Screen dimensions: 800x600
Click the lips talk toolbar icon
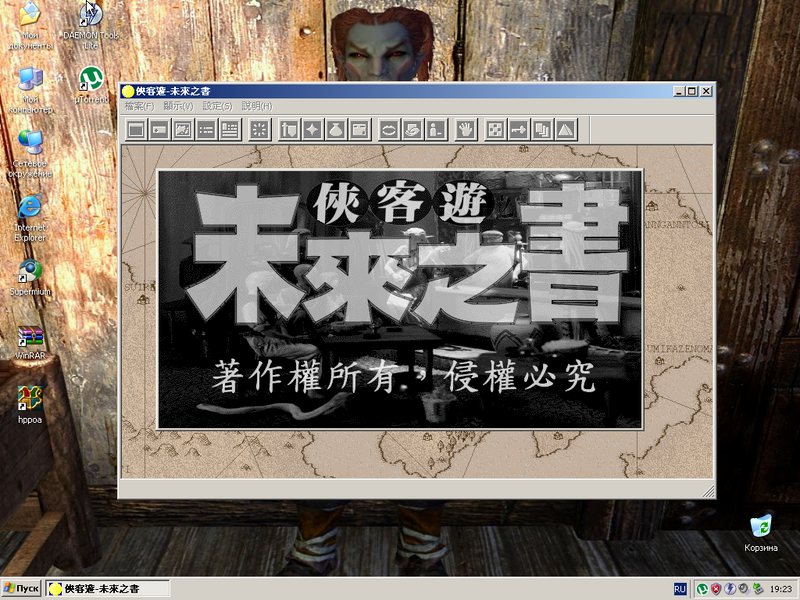(389, 130)
